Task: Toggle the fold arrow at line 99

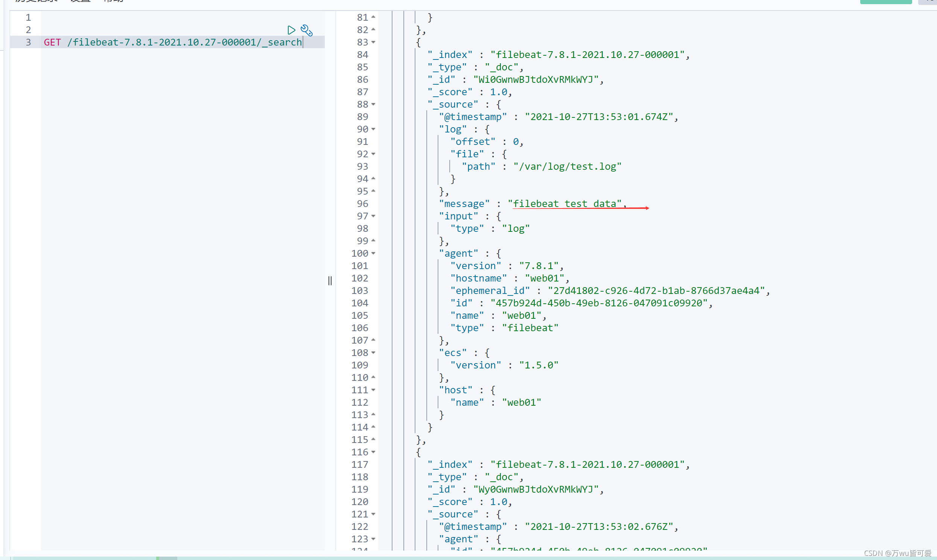Action: [x=373, y=240]
